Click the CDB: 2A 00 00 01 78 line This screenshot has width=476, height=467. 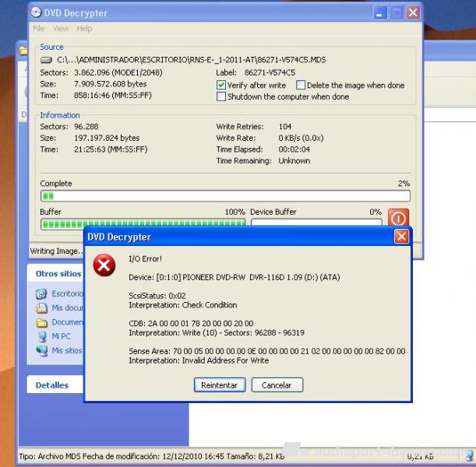(191, 323)
